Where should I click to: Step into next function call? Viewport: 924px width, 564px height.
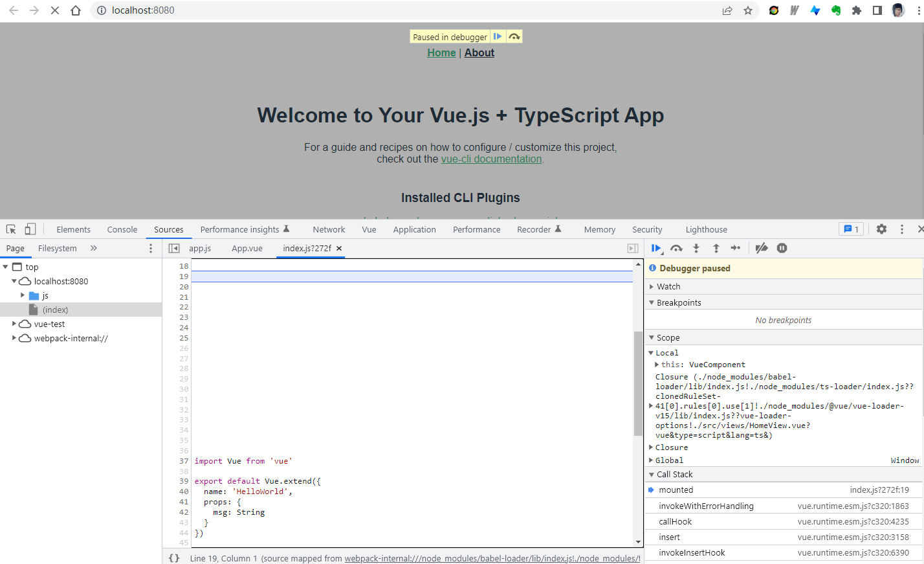696,248
